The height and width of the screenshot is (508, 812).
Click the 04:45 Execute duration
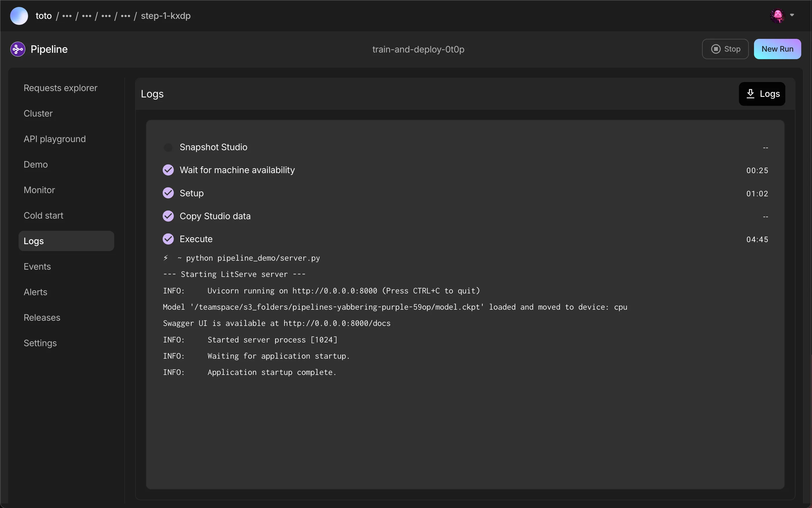757,239
